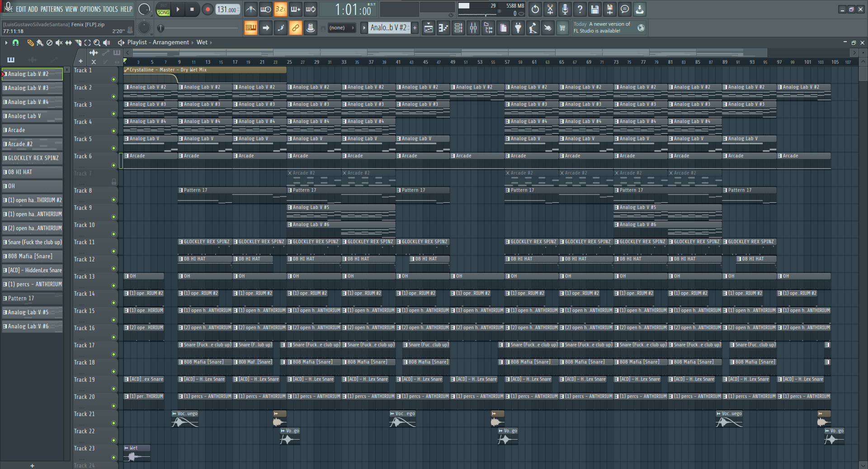The image size is (868, 469).
Task: Save the project with the floppy disk icon
Action: click(595, 9)
